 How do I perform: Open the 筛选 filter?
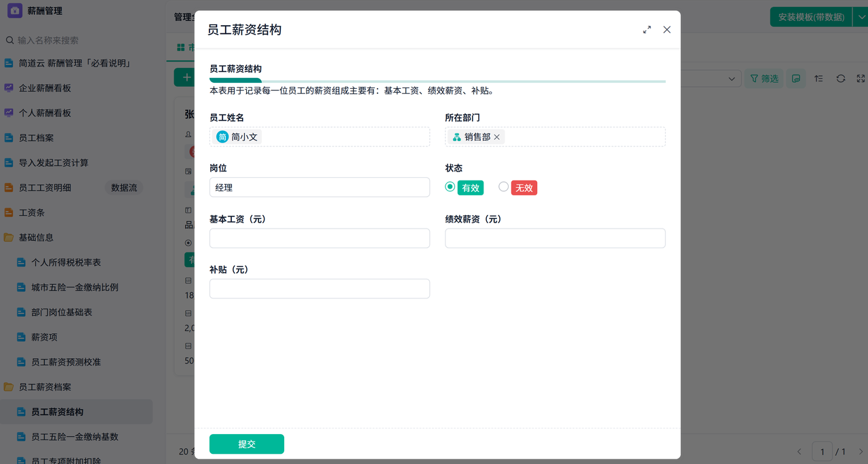(764, 79)
